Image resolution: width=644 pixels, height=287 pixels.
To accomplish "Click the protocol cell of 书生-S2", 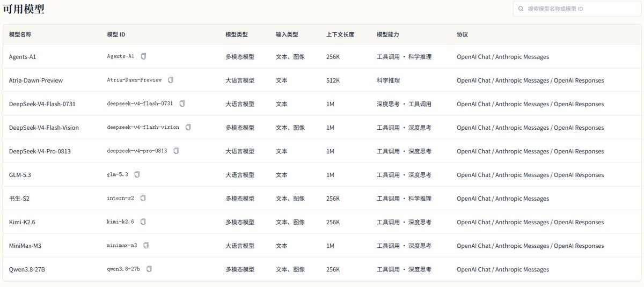I will [x=503, y=198].
